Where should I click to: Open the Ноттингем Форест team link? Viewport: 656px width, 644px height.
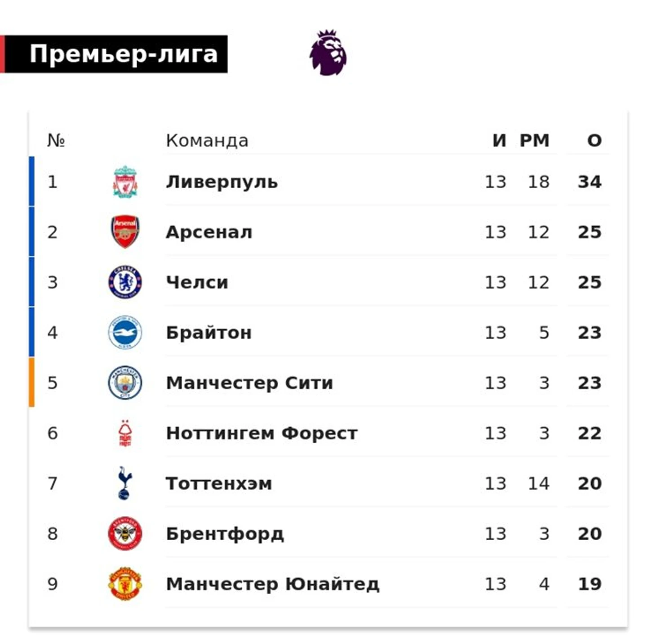pyautogui.click(x=262, y=433)
